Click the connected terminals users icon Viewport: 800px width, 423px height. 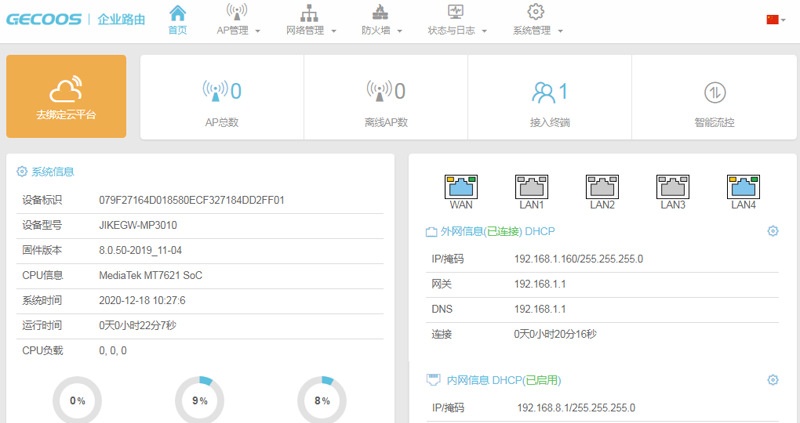543,92
